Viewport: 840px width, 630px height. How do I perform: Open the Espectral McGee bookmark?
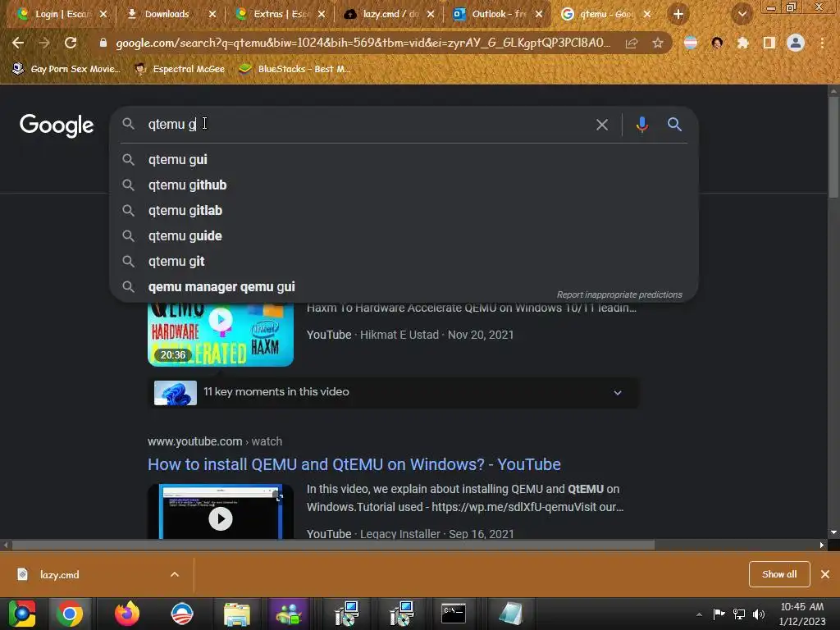coord(180,69)
